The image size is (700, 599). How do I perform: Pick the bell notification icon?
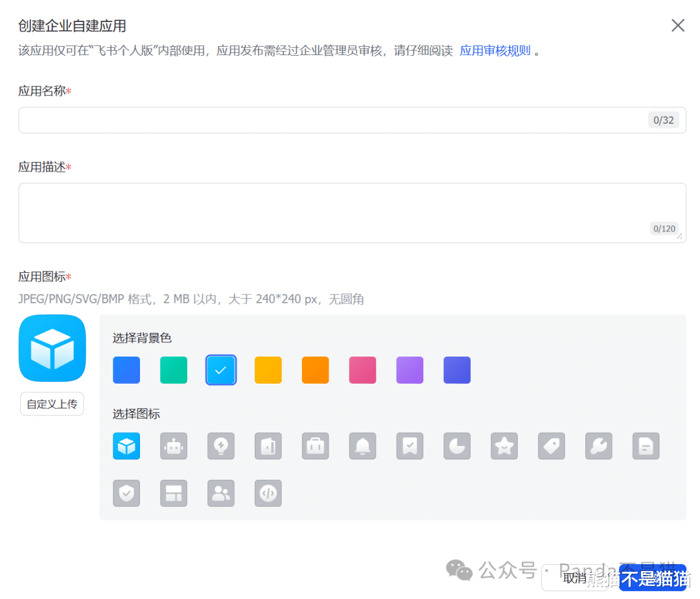tap(362, 446)
